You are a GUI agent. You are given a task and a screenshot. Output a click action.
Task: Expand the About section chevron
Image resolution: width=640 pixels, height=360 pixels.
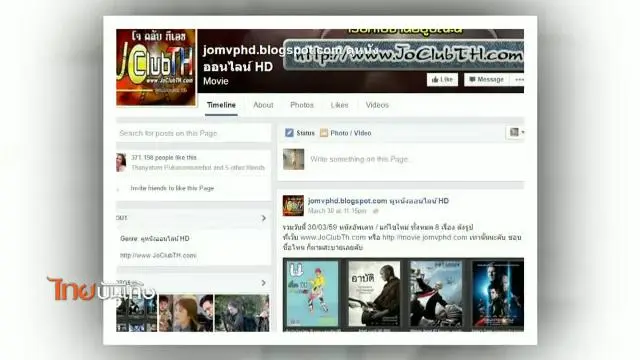[x=264, y=218]
